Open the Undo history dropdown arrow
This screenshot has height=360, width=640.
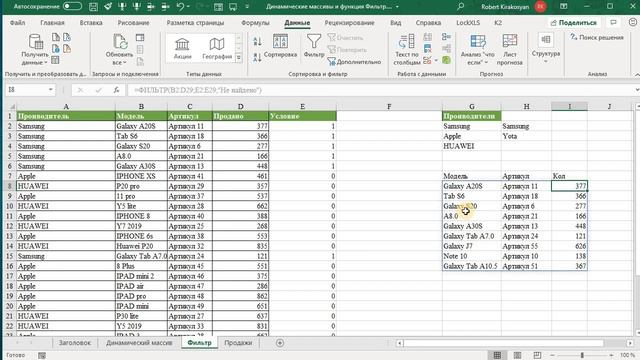pyautogui.click(x=188, y=7)
